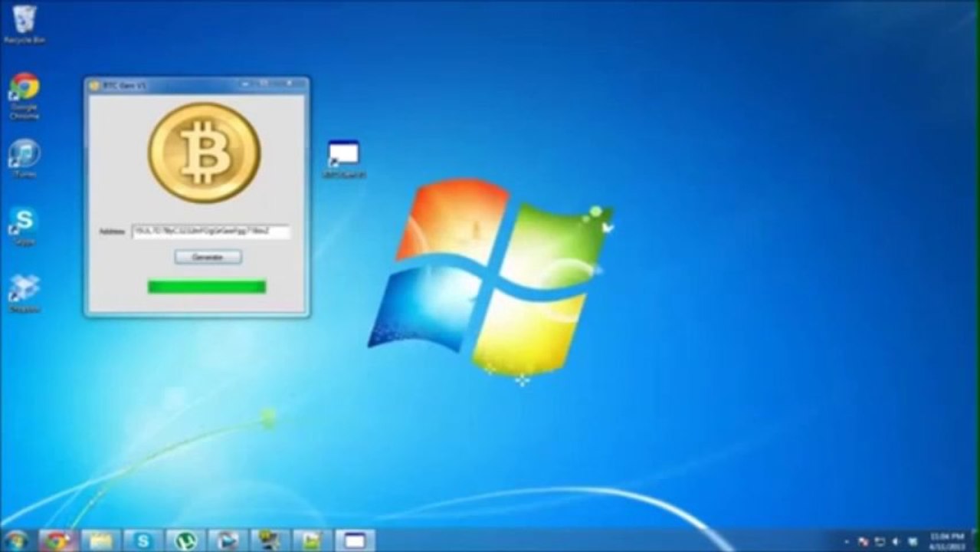Click the taskbar icon right of media player
The width and height of the screenshot is (980, 552).
[x=270, y=540]
